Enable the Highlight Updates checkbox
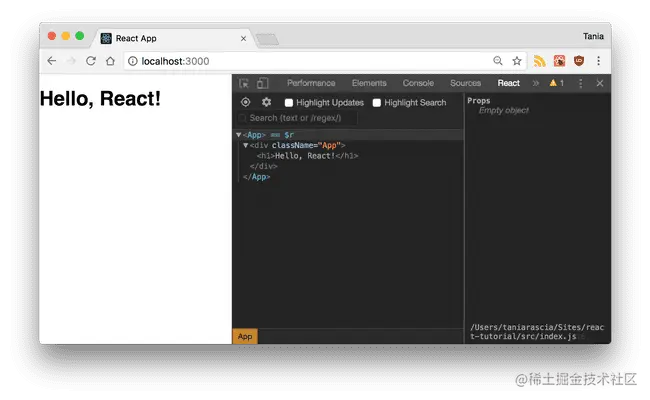 point(289,103)
